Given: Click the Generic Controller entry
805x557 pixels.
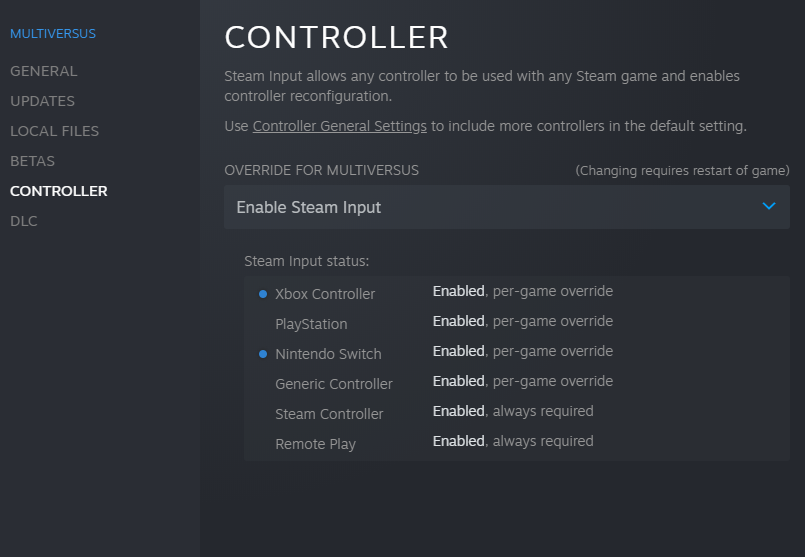Looking at the screenshot, I should [x=334, y=384].
